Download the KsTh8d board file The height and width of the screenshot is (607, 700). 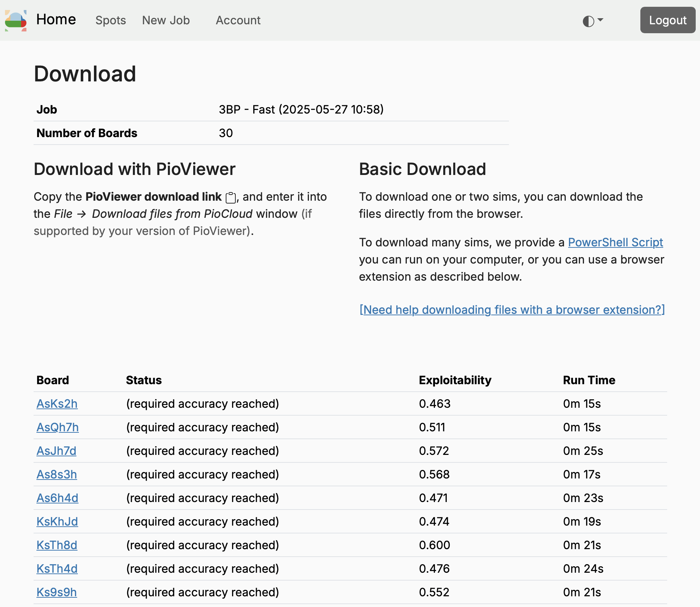(x=57, y=545)
